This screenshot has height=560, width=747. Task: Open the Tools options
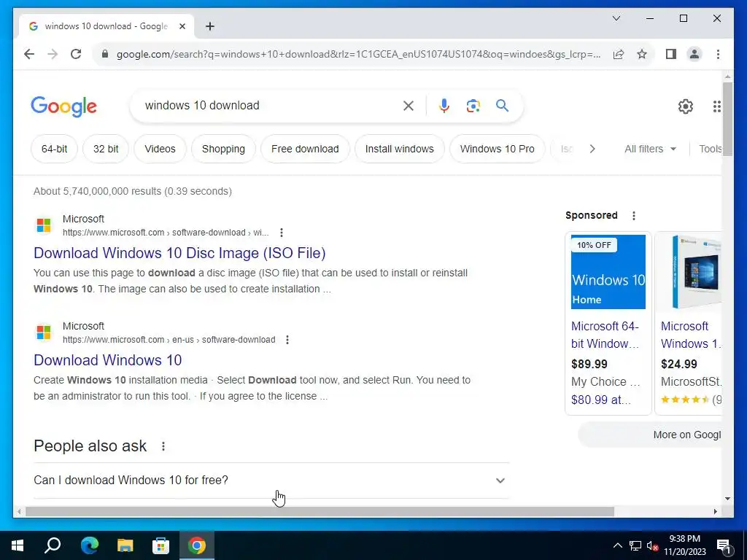pos(710,149)
